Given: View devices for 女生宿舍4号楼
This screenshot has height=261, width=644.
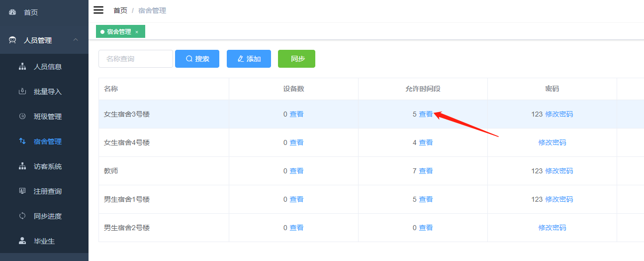Looking at the screenshot, I should [x=296, y=142].
